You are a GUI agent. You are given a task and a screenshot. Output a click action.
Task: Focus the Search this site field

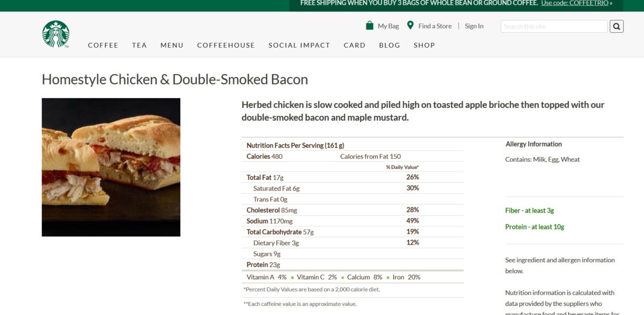tap(554, 26)
